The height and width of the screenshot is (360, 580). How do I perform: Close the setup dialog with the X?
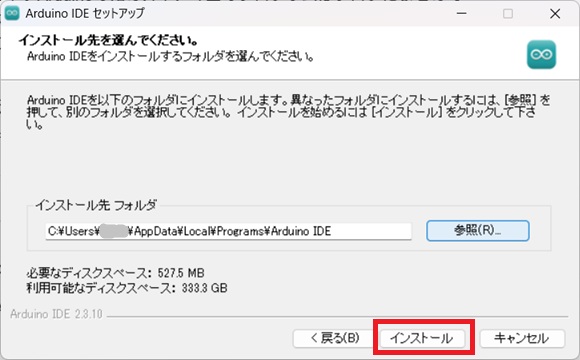coord(555,14)
